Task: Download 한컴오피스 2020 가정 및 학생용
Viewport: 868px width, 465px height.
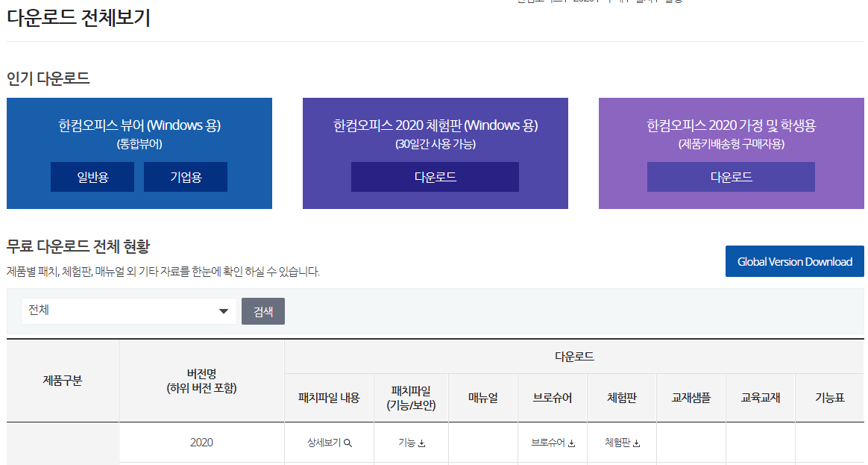Action: click(731, 177)
